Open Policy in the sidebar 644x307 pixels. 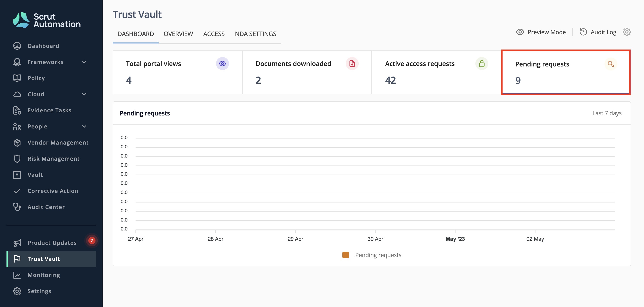(x=51, y=78)
